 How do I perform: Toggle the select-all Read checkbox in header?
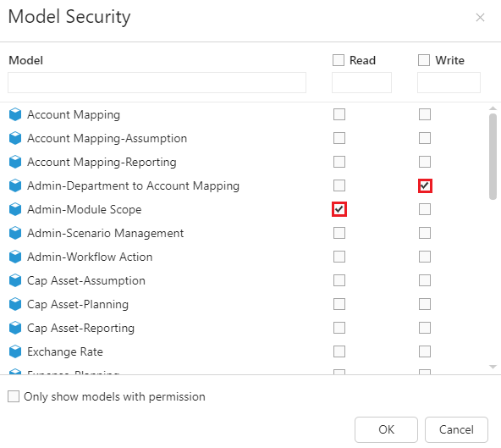coord(339,60)
